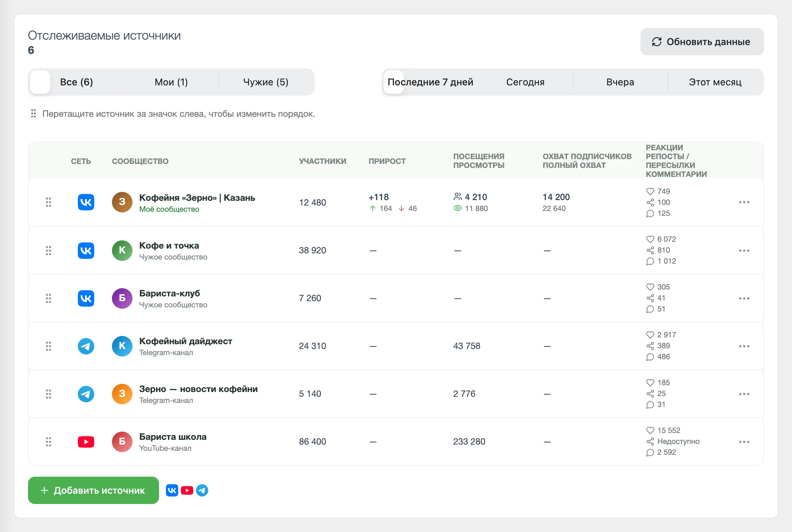Click Telegram icon in Кофейный дайджест row
Viewport: 792px width, 532px height.
click(x=86, y=346)
